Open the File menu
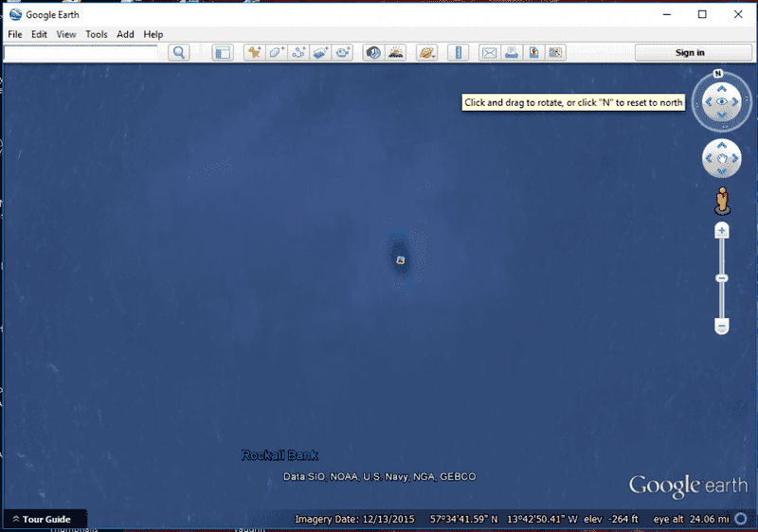Screen dimensions: 758x532 coord(15,34)
